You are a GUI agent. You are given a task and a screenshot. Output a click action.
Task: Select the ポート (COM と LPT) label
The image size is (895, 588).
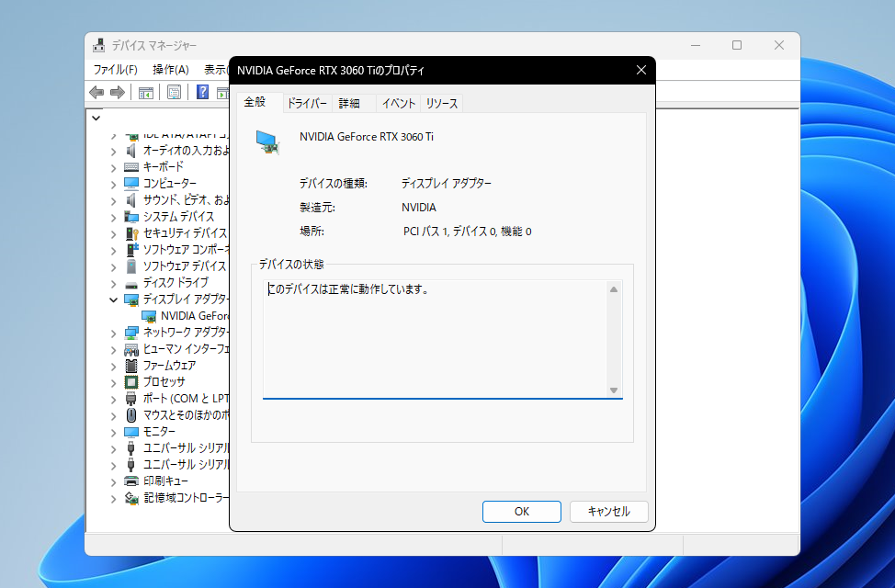pyautogui.click(x=187, y=399)
